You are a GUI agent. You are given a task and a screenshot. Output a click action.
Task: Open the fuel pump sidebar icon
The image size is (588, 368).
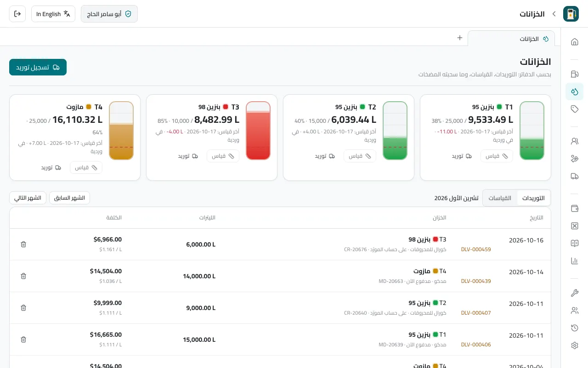574,74
